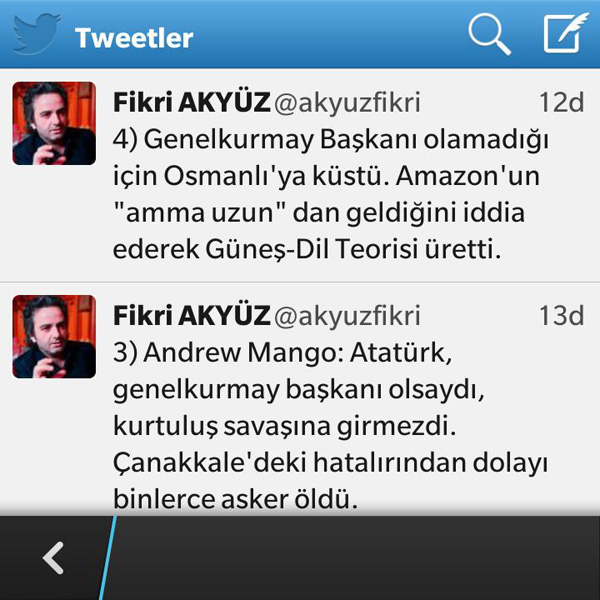Viewport: 600px width, 600px height.
Task: Tap the Tweetler header title
Action: (134, 38)
